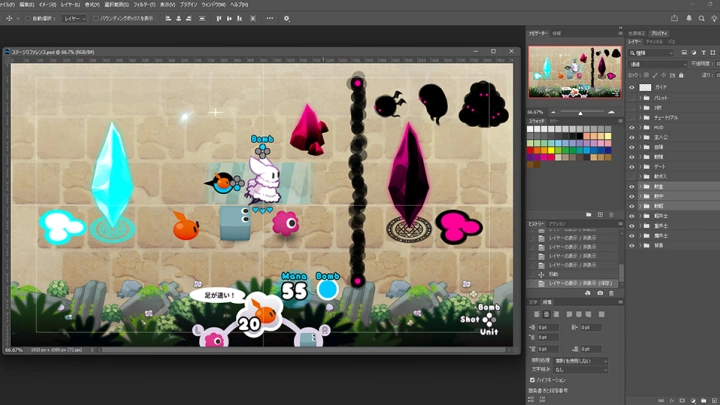The width and height of the screenshot is (720, 405).
Task: Open the イメージ menu
Action: tap(47, 5)
